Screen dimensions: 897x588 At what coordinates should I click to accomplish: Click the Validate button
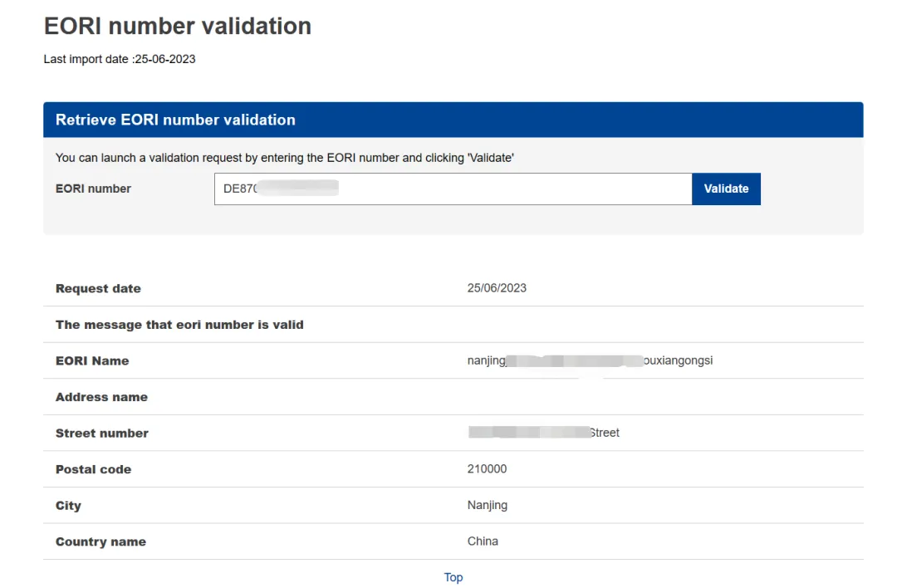tap(726, 189)
